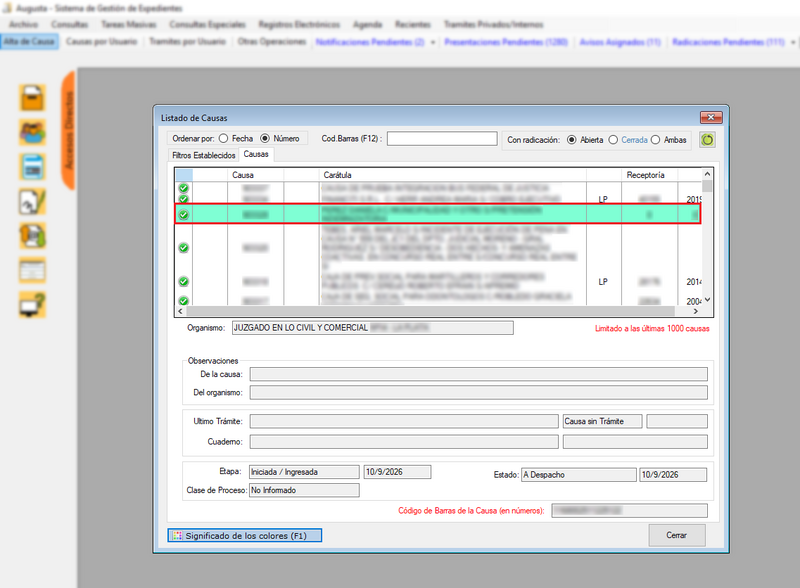
Task: Click the orange Accesos Directos side tab
Action: [68, 130]
